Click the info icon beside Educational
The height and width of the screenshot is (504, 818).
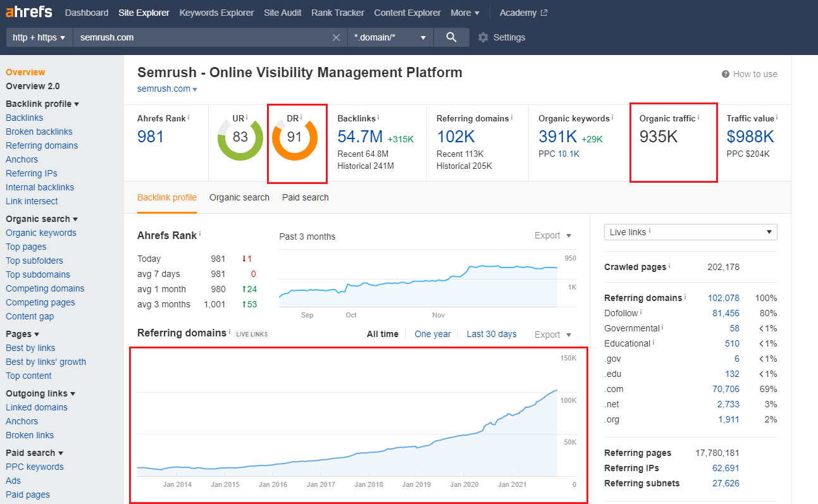(654, 342)
